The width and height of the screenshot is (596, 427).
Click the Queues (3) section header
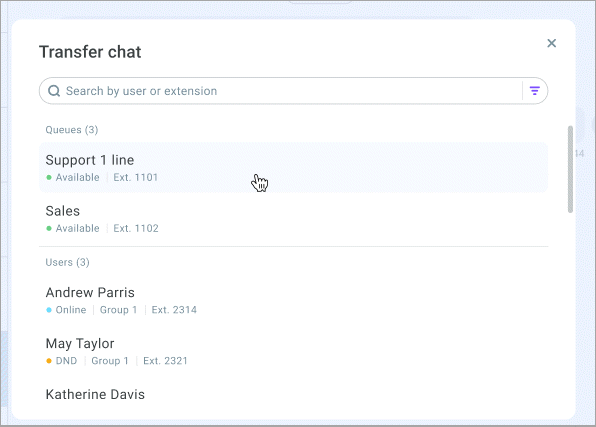72,130
